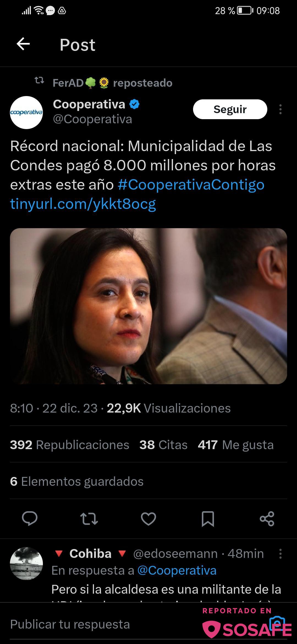Open the Cooperativa profile avatar

26,112
